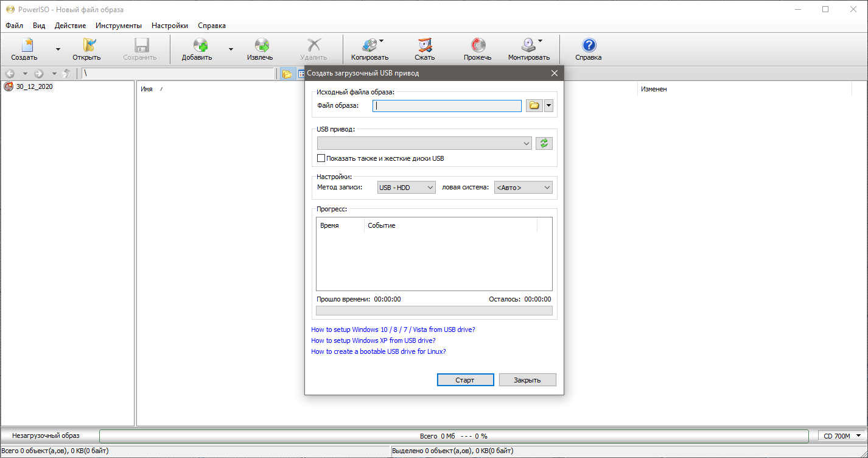The image size is (868, 458).
Task: Browse for image file with folder icon
Action: 534,105
